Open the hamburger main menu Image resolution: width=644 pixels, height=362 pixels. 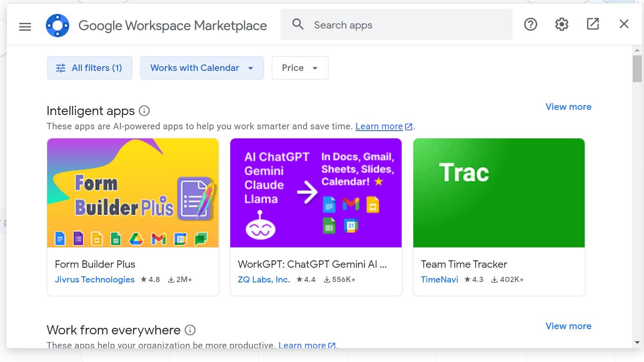pyautogui.click(x=25, y=26)
